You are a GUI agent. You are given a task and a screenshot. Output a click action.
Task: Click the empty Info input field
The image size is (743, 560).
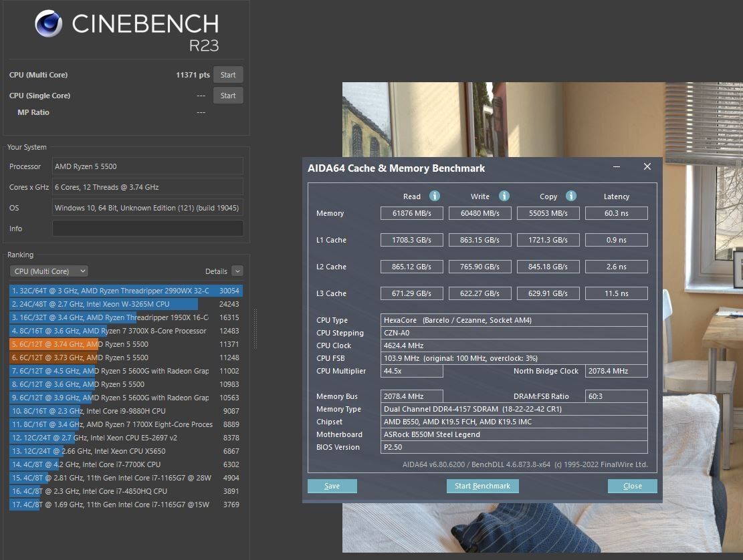pos(148,229)
